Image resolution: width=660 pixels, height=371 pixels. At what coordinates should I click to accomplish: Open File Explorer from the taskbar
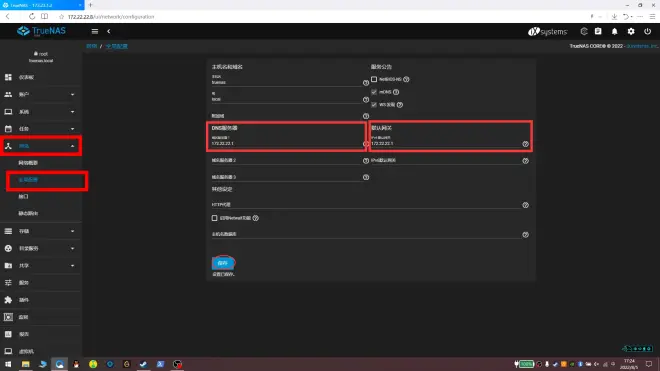tap(26, 364)
